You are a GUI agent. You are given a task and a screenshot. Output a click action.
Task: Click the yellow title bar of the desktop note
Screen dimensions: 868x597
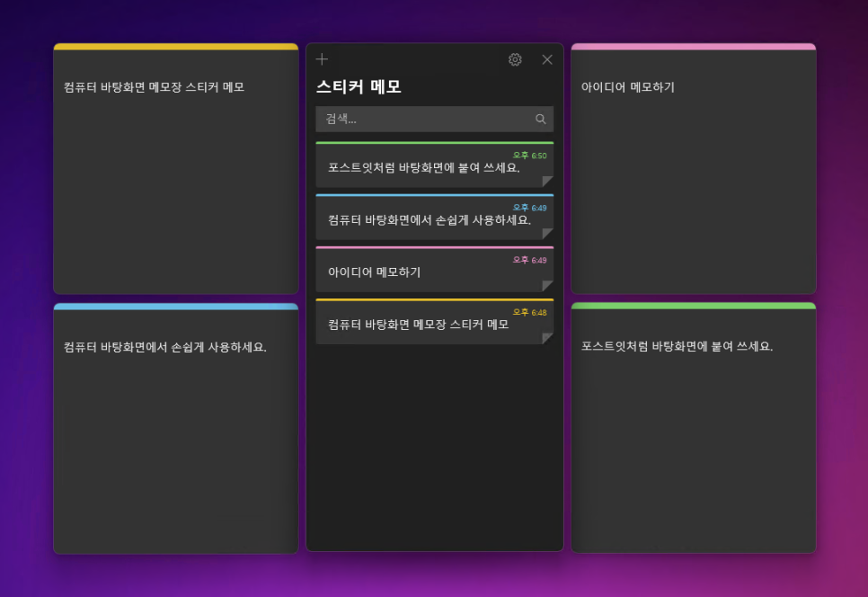point(176,47)
